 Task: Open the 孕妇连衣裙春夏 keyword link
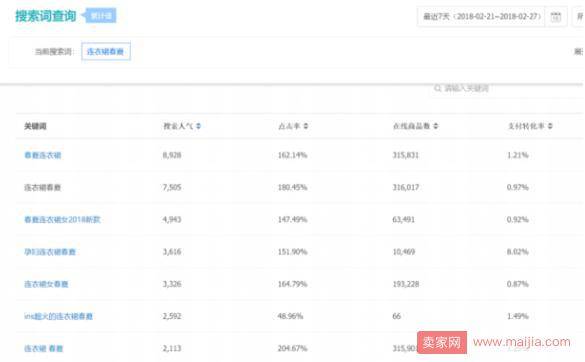[x=50, y=252]
